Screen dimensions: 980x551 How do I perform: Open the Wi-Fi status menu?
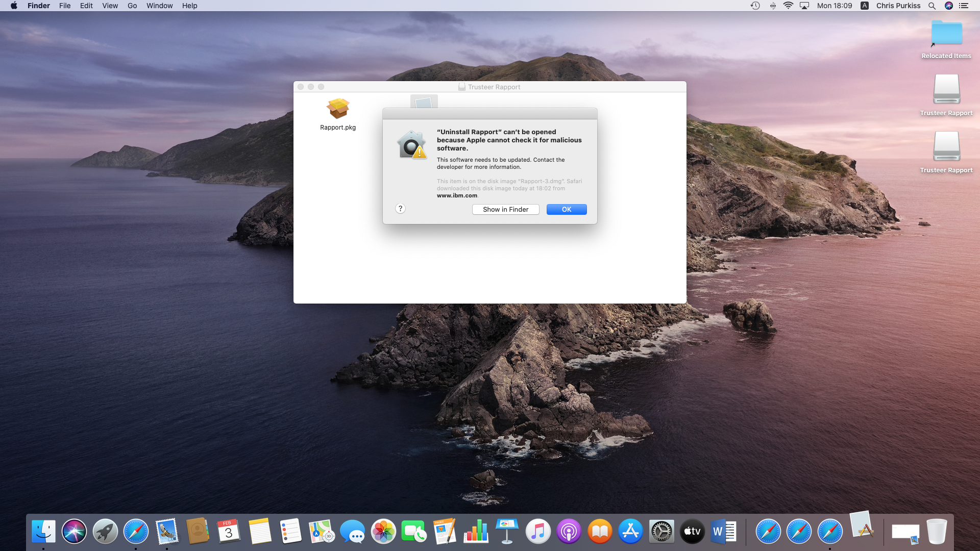788,6
